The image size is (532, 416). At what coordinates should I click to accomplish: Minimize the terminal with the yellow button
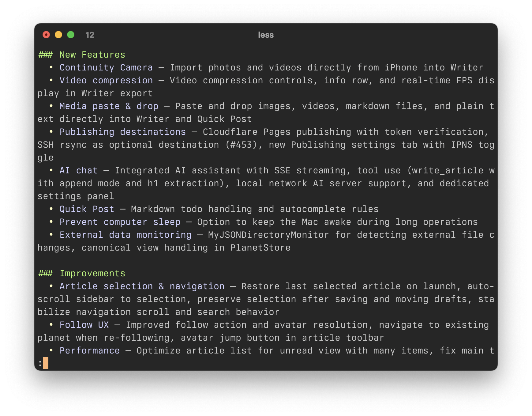58,35
